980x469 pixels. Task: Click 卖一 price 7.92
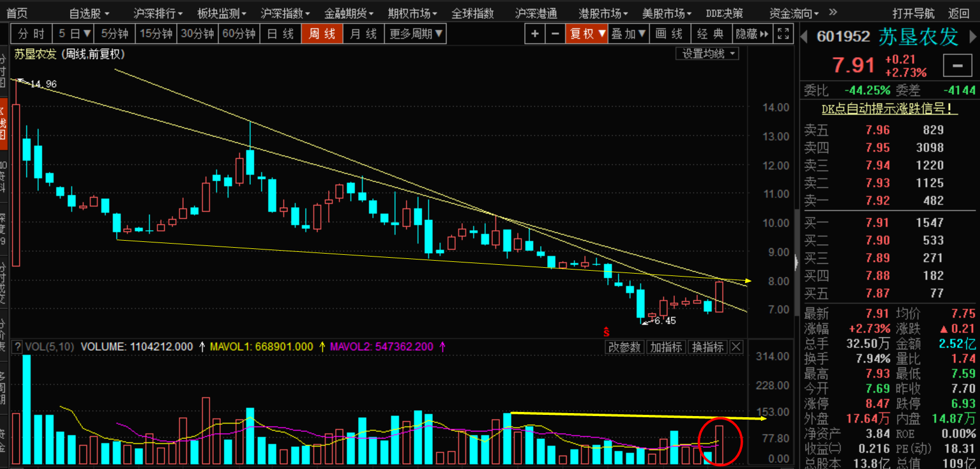click(878, 201)
